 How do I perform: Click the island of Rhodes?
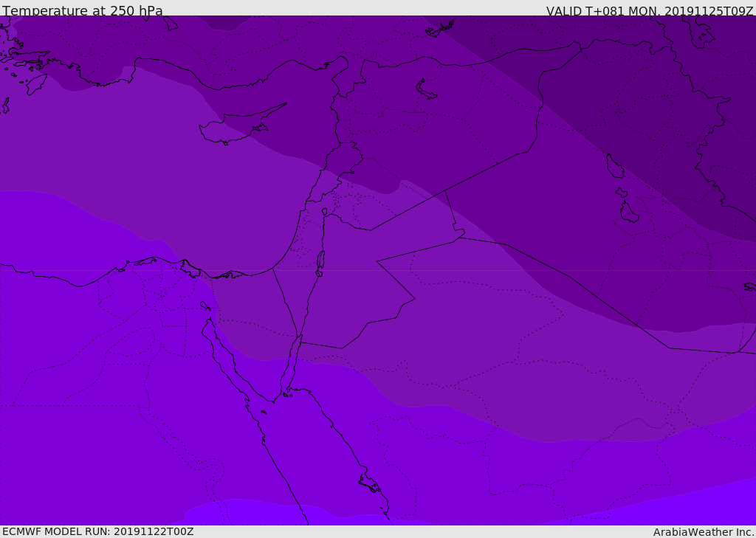point(35,83)
